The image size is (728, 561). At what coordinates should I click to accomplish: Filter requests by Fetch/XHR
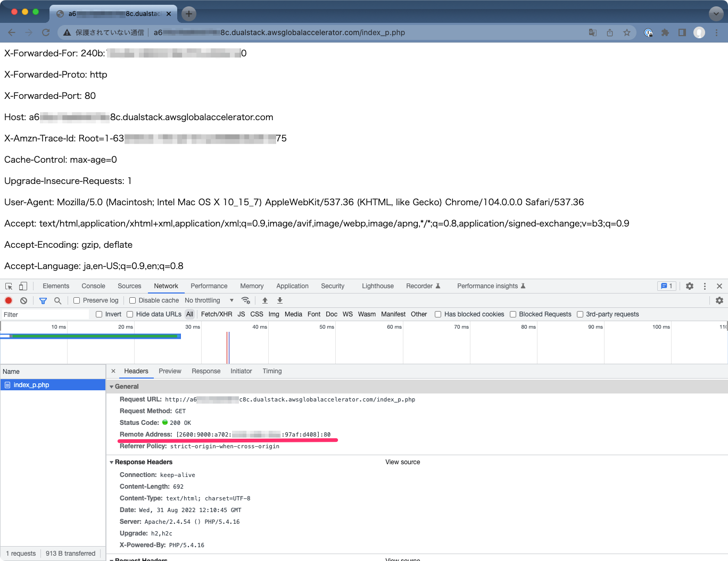click(217, 314)
